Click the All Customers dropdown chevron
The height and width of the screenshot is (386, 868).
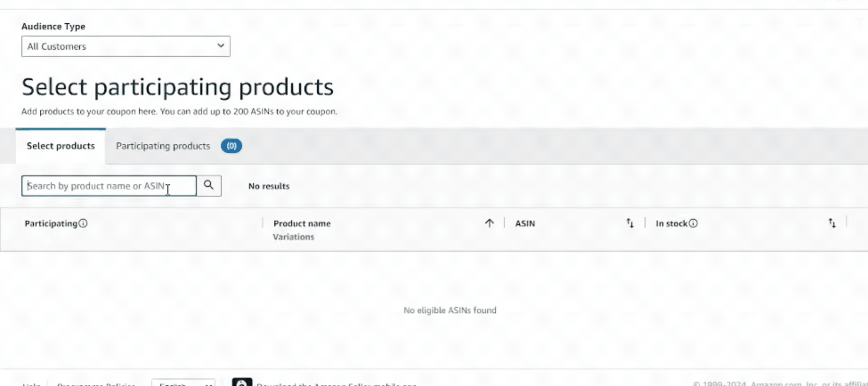221,46
